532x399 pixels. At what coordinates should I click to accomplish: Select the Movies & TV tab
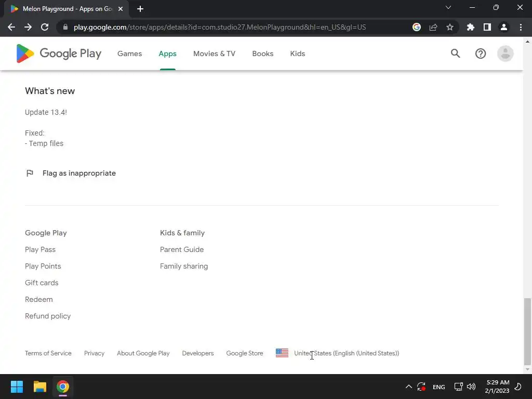point(214,54)
